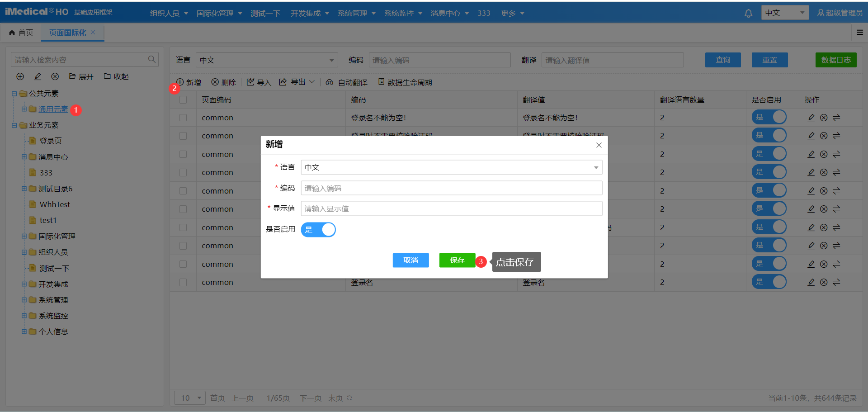The width and height of the screenshot is (868, 412).
Task: Close the 新增 dialog with X
Action: pyautogui.click(x=599, y=145)
